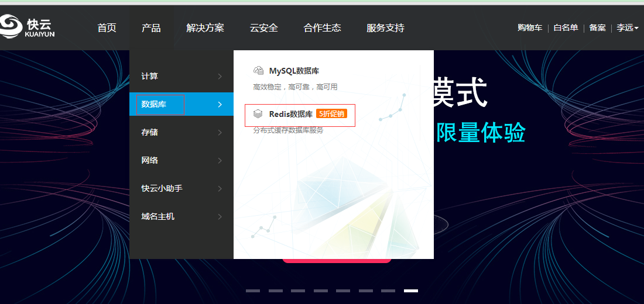The image size is (644, 304).
Task: Click the 高效稳定，高可靠，高可用 description
Action: coord(295,87)
